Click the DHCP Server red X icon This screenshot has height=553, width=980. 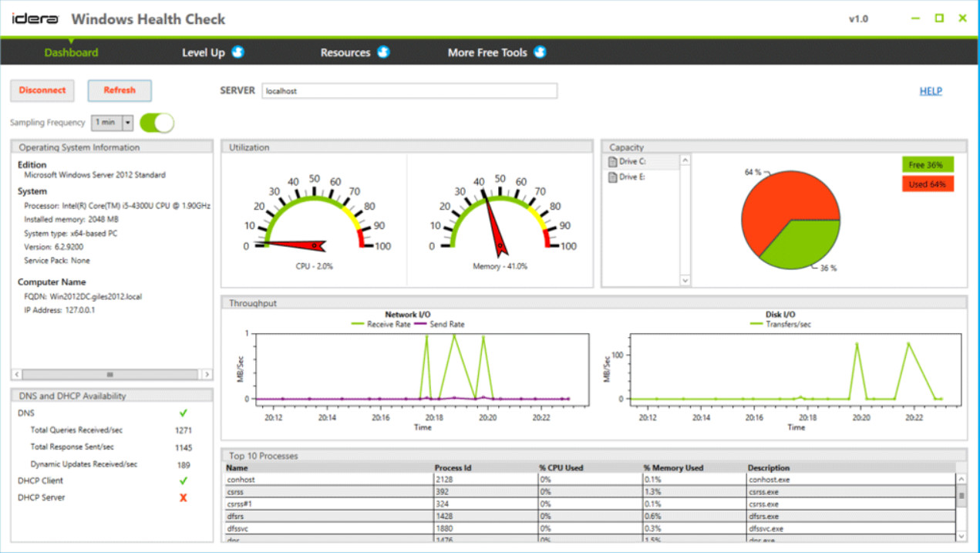pyautogui.click(x=184, y=497)
